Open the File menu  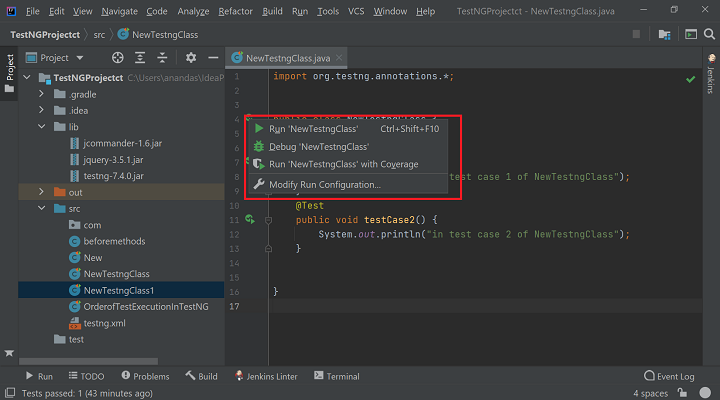(x=33, y=11)
